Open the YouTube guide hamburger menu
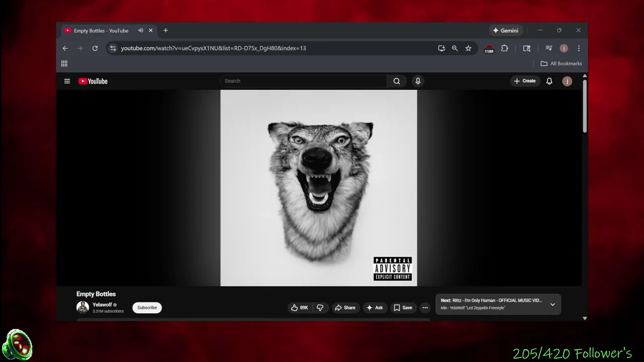Image resolution: width=644 pixels, height=362 pixels. 67,81
